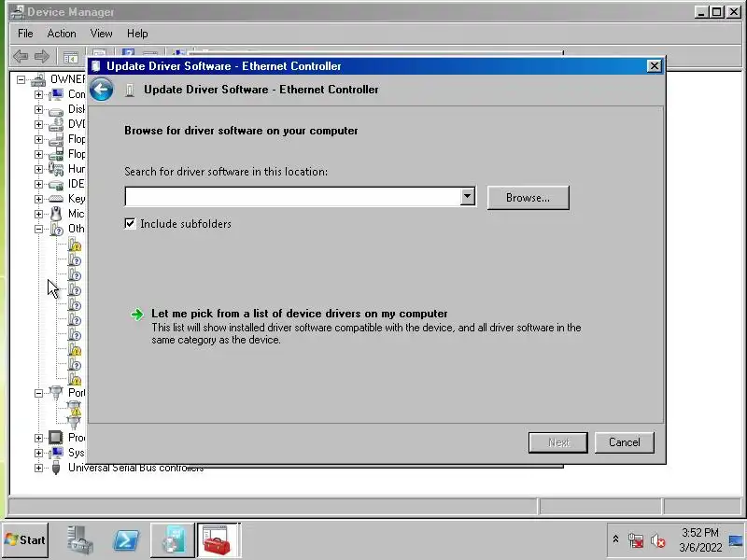Click the disabled Next button

(557, 442)
